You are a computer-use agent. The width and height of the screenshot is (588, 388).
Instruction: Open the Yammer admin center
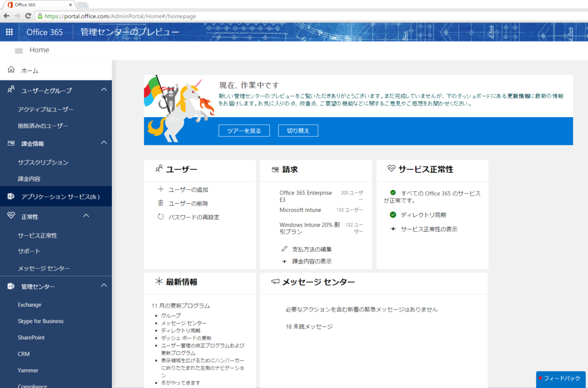tap(28, 370)
